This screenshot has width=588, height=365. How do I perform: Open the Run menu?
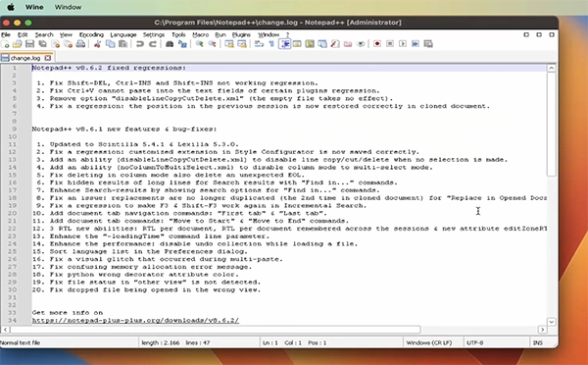click(x=220, y=35)
